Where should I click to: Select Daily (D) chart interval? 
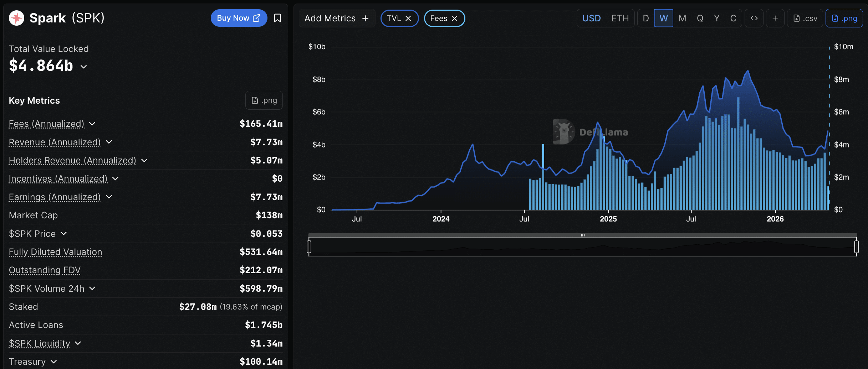[x=646, y=19]
